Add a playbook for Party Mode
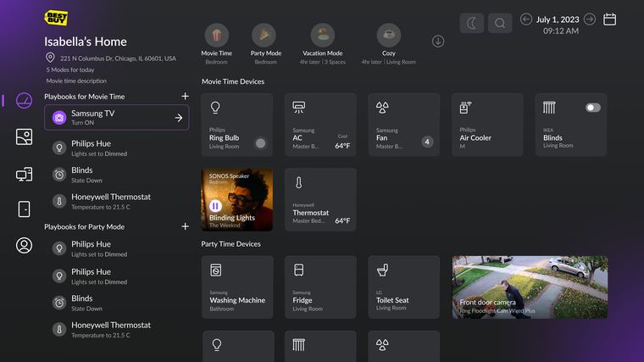Screen dimensions: 644x362 click(x=186, y=226)
